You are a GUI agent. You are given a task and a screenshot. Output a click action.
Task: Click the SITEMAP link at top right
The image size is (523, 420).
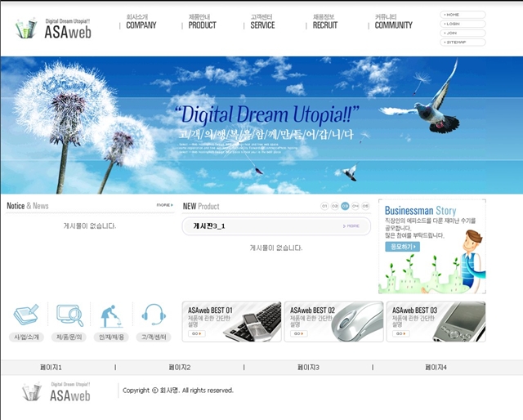tap(463, 42)
